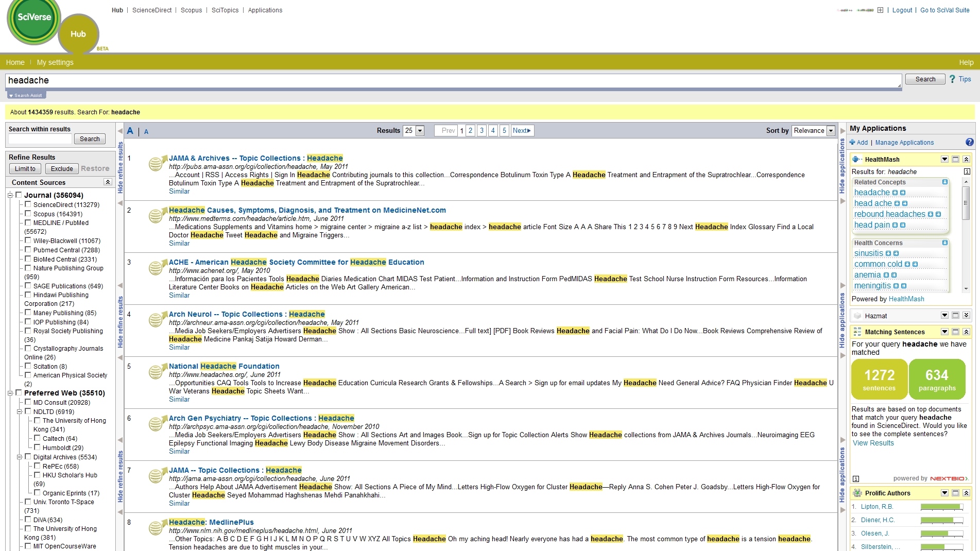The width and height of the screenshot is (980, 551).
Task: Open the web result icon beside National Headache Foundation
Action: [157, 371]
